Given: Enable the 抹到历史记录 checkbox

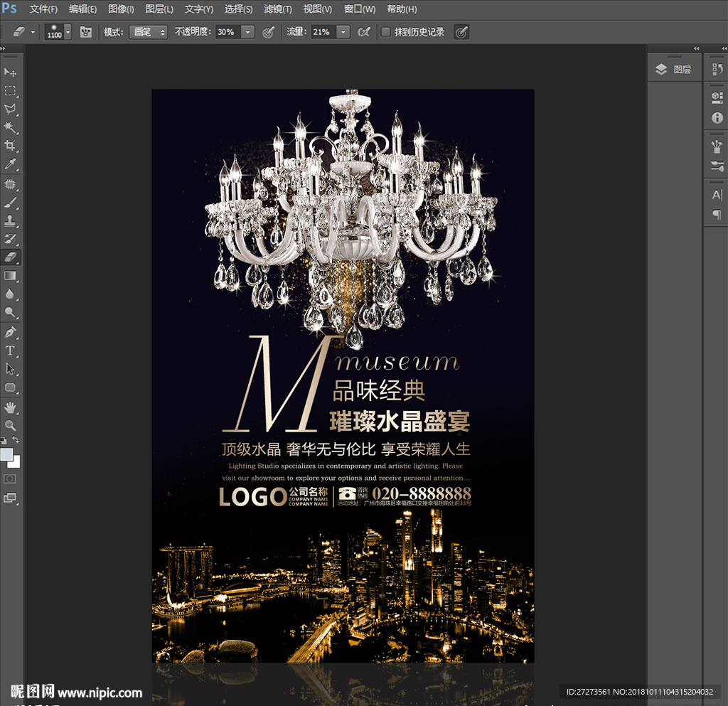Looking at the screenshot, I should [x=385, y=32].
